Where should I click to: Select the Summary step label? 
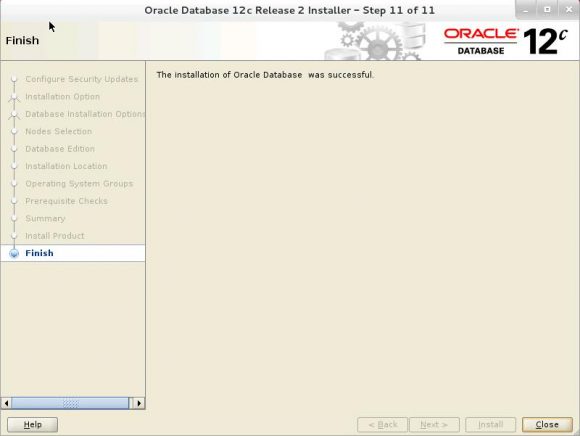[x=45, y=219]
